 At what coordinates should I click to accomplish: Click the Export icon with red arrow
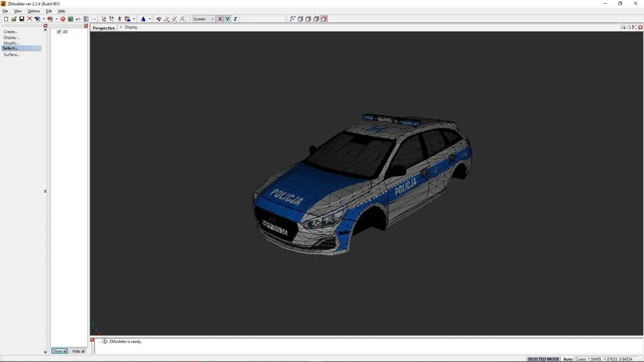point(50,19)
